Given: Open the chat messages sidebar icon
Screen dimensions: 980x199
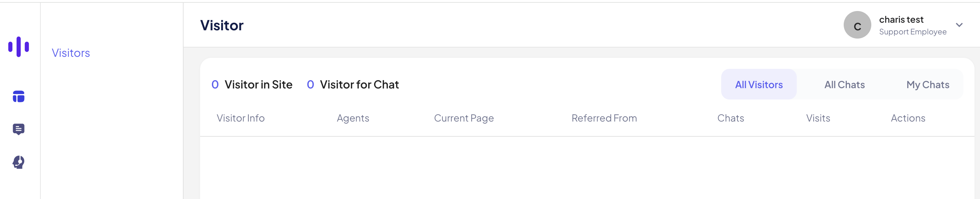Looking at the screenshot, I should [x=19, y=129].
